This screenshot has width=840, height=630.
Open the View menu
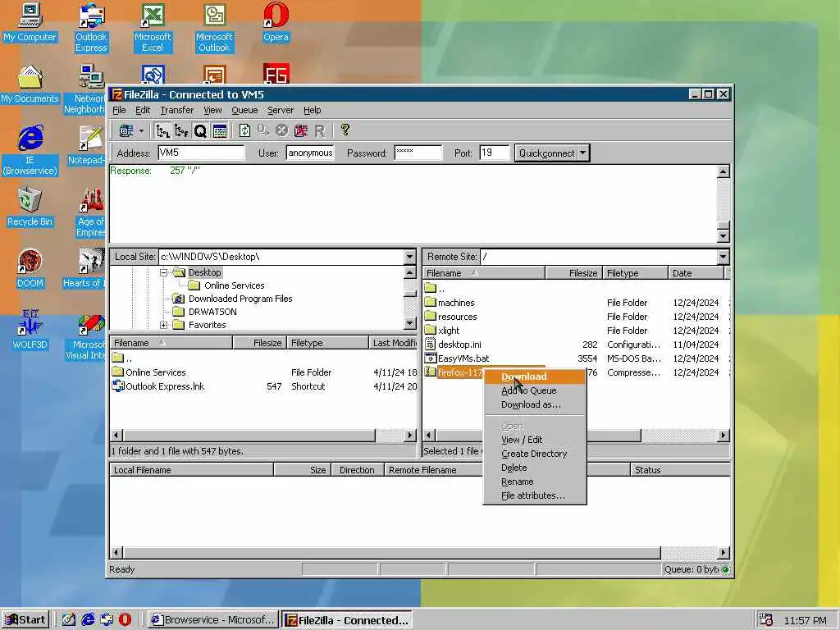click(x=212, y=111)
